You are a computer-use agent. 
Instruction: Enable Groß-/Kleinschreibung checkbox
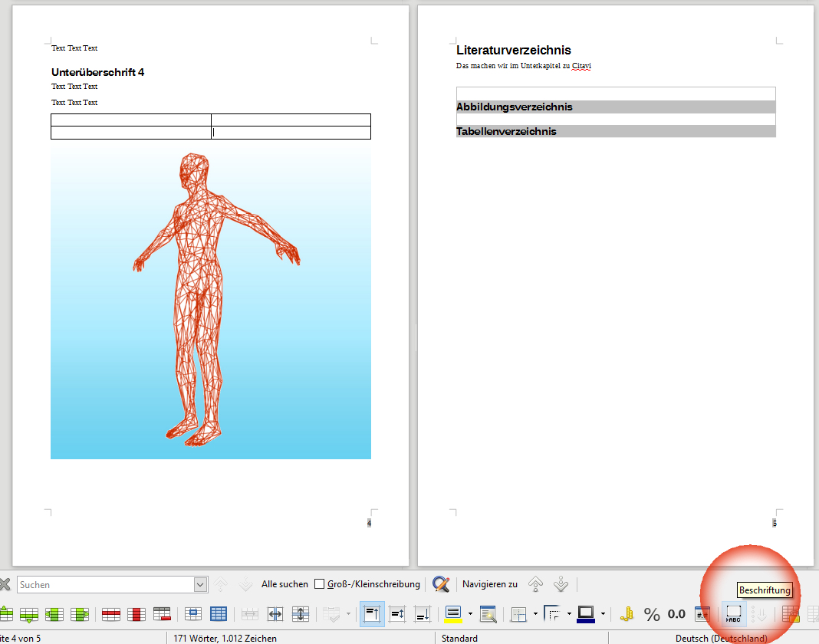[x=320, y=584]
